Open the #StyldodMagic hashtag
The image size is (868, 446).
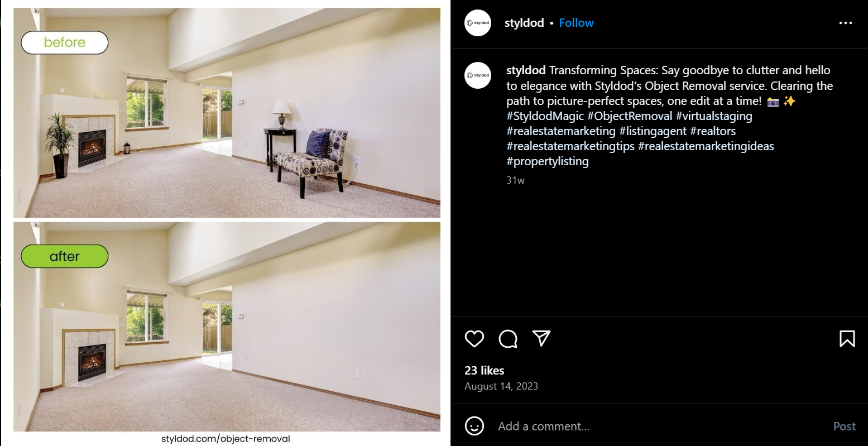pos(545,116)
